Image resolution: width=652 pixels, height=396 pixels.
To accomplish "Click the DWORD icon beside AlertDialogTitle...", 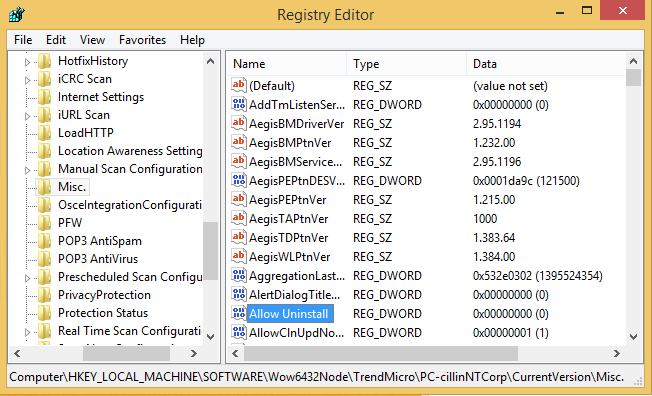I will point(239,295).
